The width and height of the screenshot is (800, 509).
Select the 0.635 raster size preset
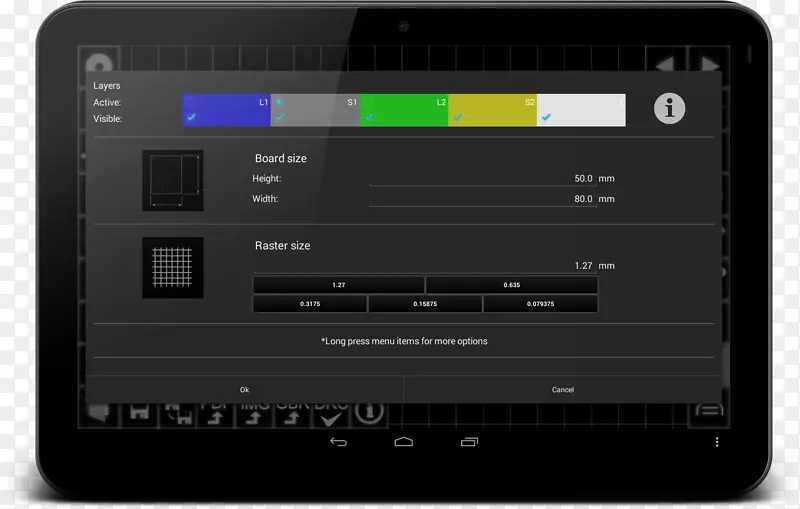[x=512, y=285]
